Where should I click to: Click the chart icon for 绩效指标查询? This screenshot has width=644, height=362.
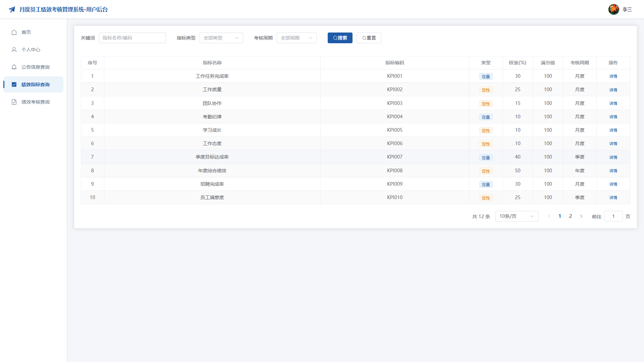[x=14, y=84]
